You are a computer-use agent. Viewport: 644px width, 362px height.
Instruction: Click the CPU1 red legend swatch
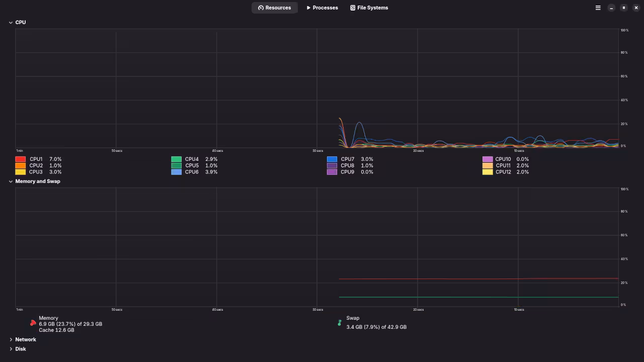pyautogui.click(x=20, y=159)
